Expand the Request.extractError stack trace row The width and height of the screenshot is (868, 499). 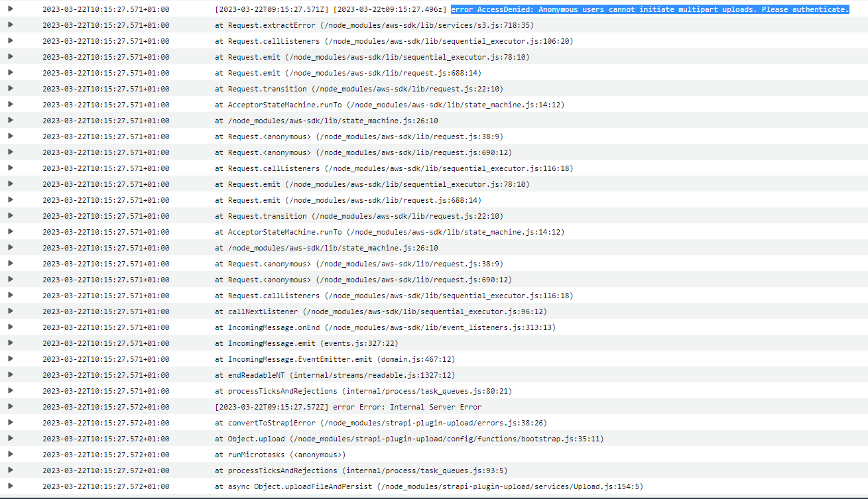click(x=9, y=25)
